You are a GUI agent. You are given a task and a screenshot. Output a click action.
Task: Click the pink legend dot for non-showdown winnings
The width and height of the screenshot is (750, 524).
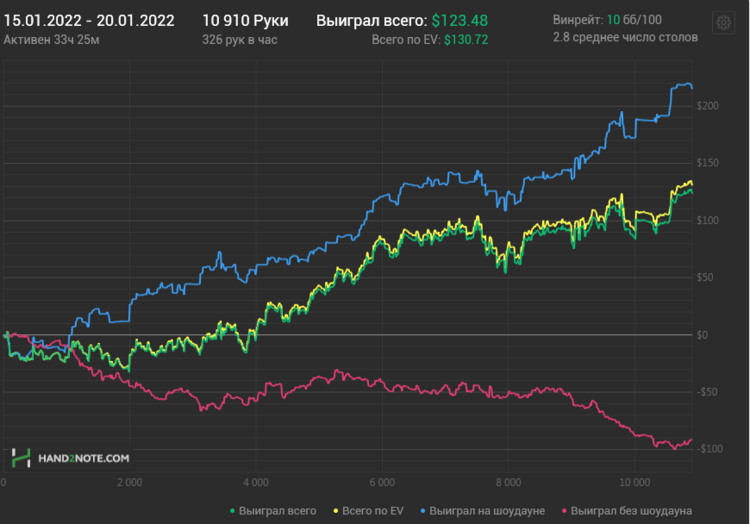pos(564,511)
